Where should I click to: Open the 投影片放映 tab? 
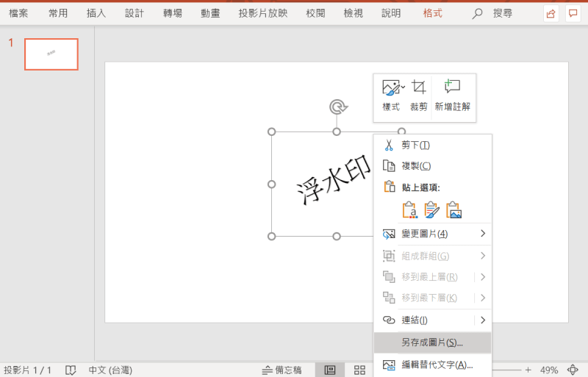pyautogui.click(x=263, y=13)
